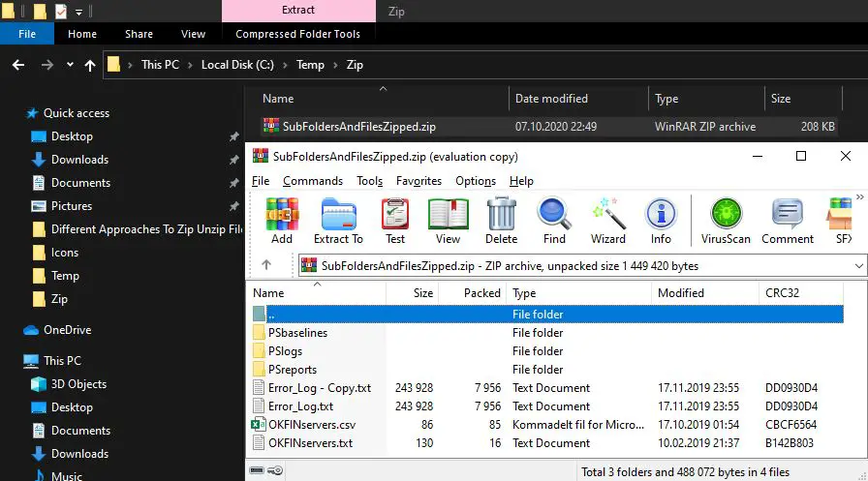Screen dimensions: 868x481
Task: Sort WinRAR list by Type column
Action: tap(579, 293)
